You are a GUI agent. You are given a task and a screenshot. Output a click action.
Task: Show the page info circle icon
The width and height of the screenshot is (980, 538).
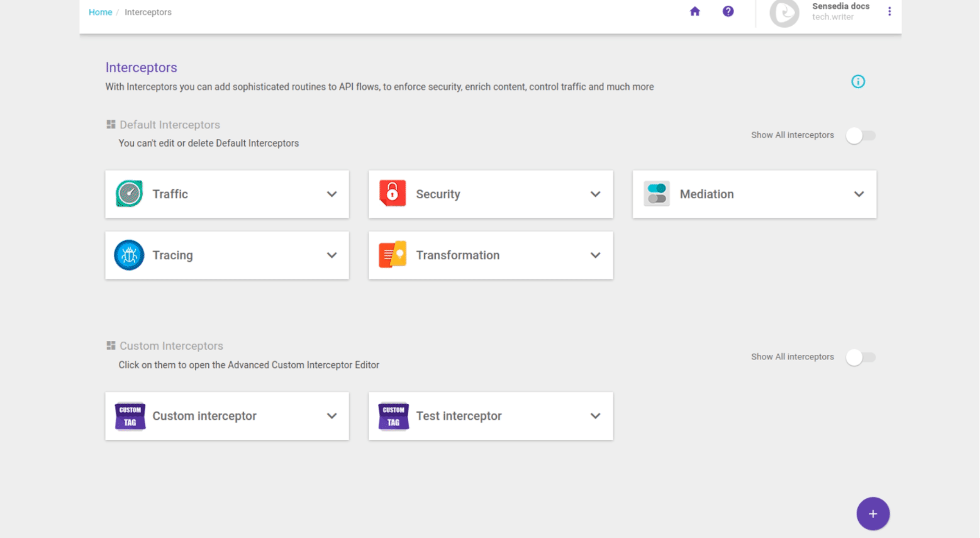(858, 81)
